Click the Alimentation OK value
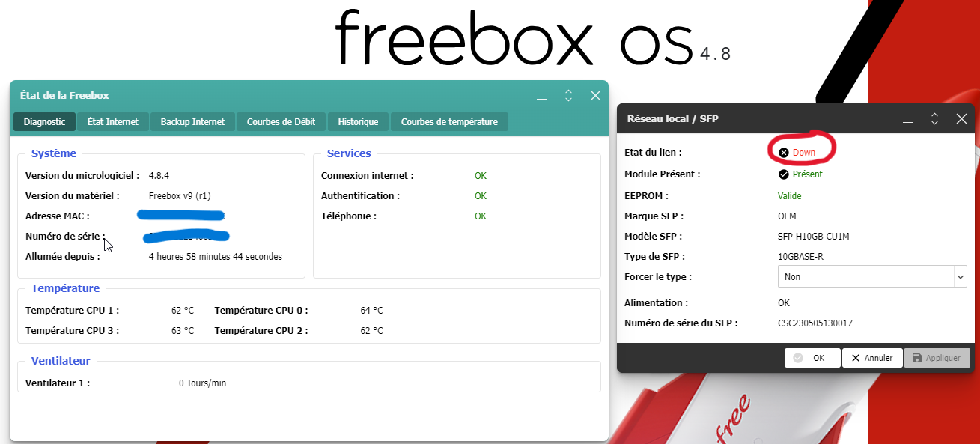 tap(784, 303)
